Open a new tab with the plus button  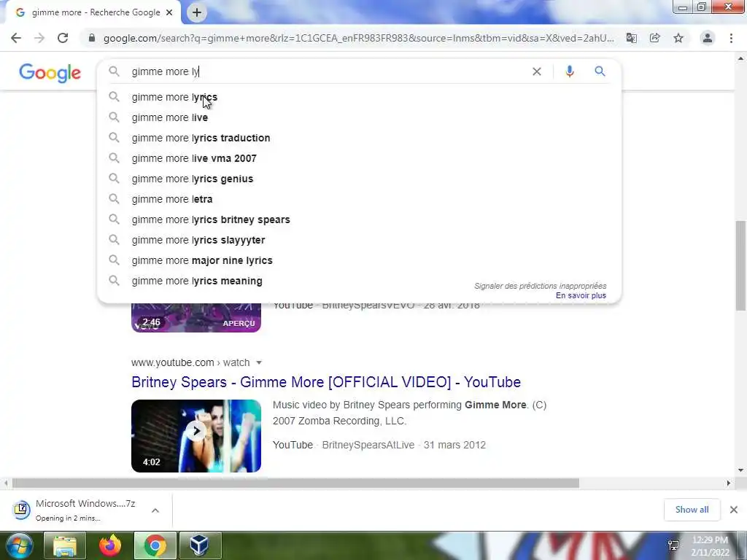197,12
